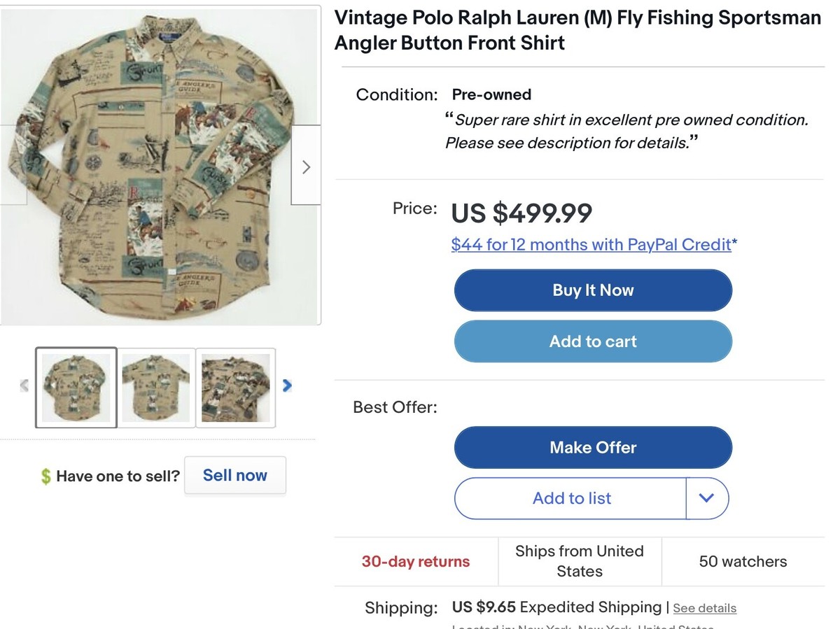840x629 pixels.
Task: Click the Ships from United States cell
Action: 580,561
